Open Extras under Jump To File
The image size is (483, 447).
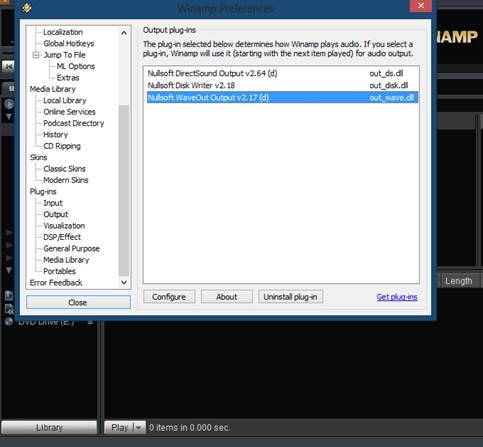click(x=68, y=78)
